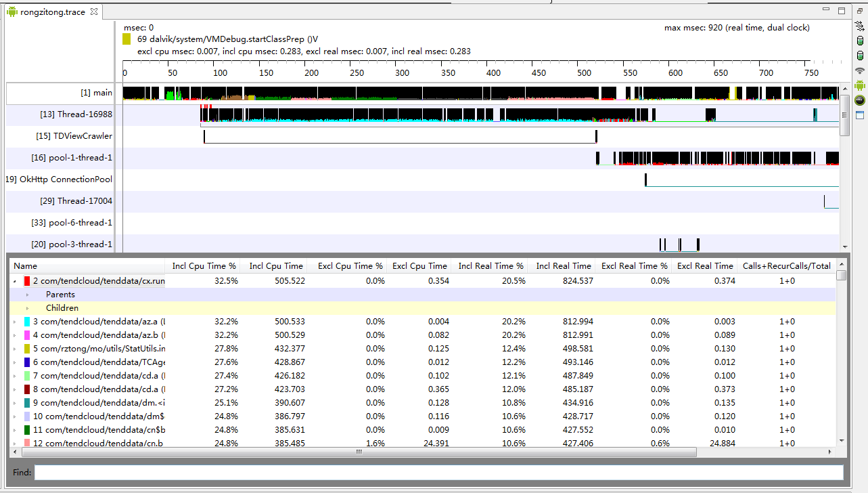
Task: Collapse row 2 com/tendcloud/tenddata/cx.run
Action: point(15,281)
